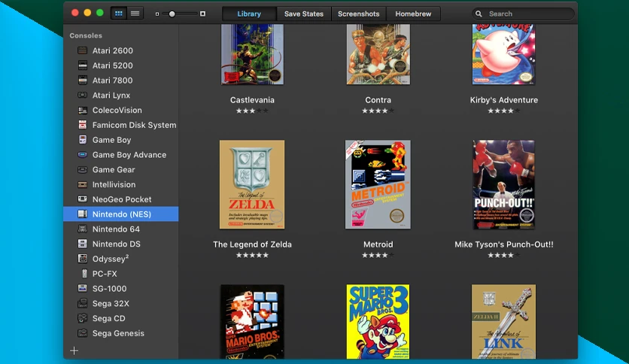Screen dimensions: 629x364
Task: Select the Game Boy Advance label
Action: point(129,155)
